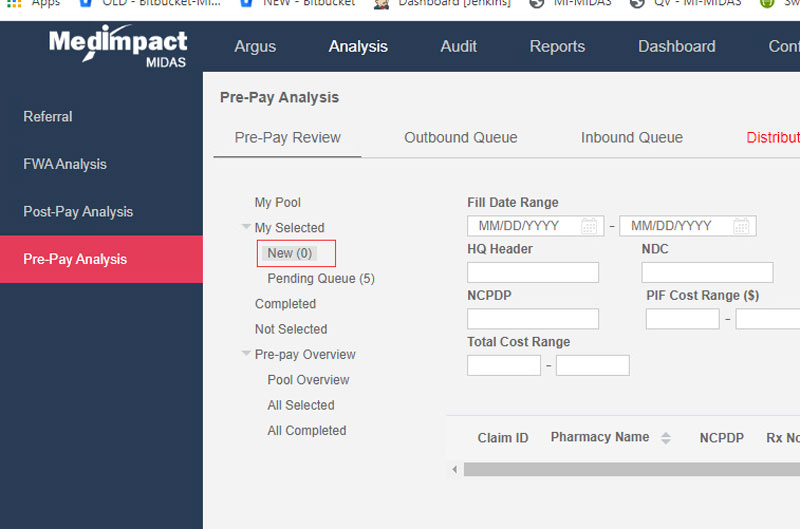Click the PIF Cost Range minimum field
Image resolution: width=800 pixels, height=529 pixels.
pyautogui.click(x=682, y=319)
